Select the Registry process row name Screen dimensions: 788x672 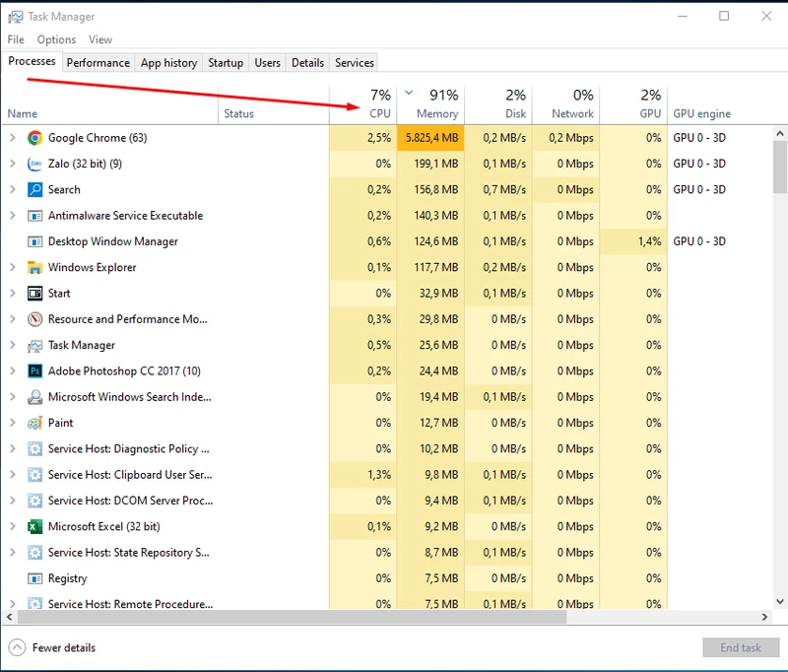[x=67, y=578]
